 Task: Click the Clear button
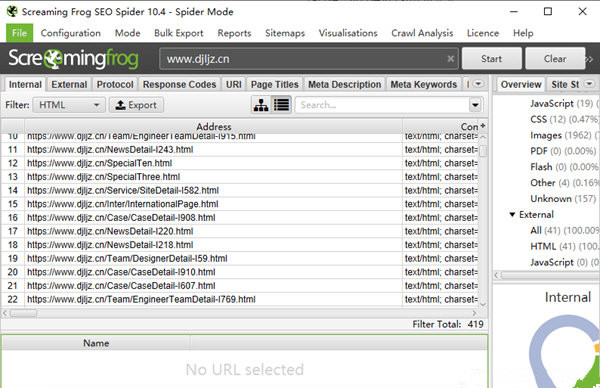pyautogui.click(x=555, y=59)
